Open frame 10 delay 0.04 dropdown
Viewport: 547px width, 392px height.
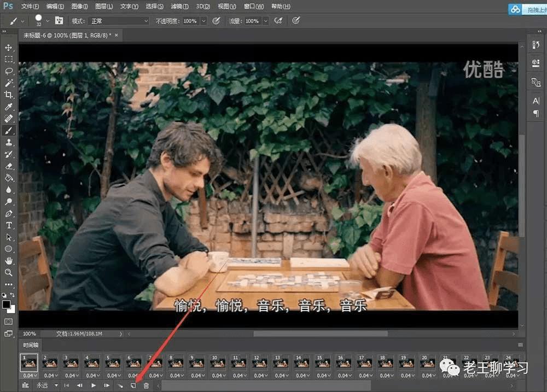pos(219,376)
